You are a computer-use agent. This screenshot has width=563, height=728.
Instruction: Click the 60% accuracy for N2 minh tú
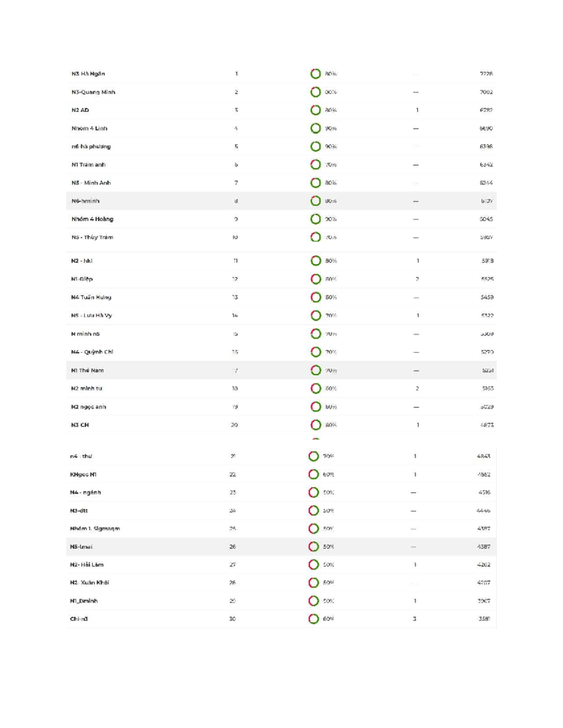tap(331, 389)
